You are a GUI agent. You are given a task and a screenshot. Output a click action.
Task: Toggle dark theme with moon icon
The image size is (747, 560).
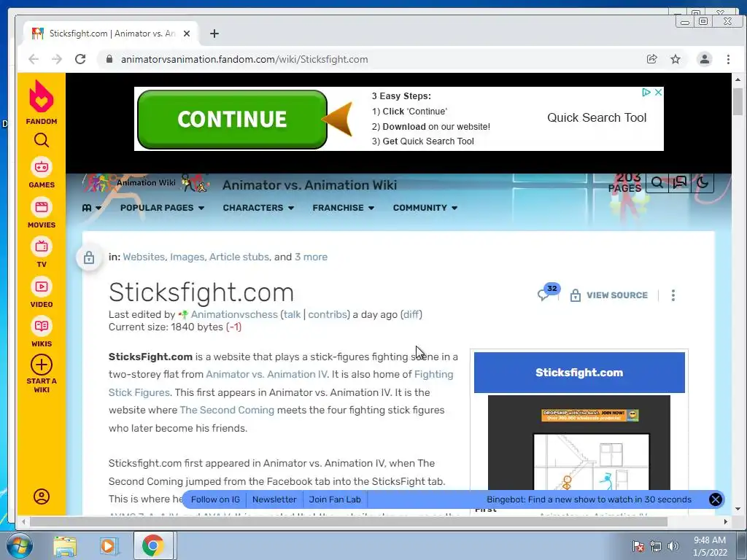tap(703, 182)
